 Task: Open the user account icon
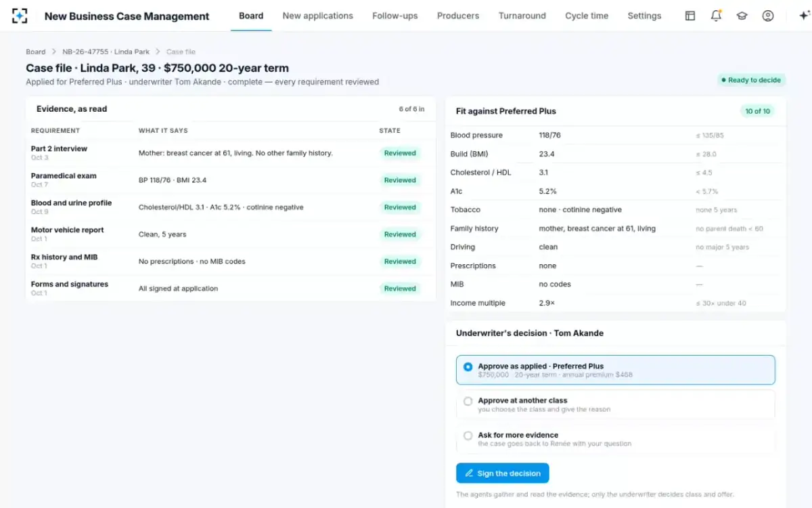[767, 16]
